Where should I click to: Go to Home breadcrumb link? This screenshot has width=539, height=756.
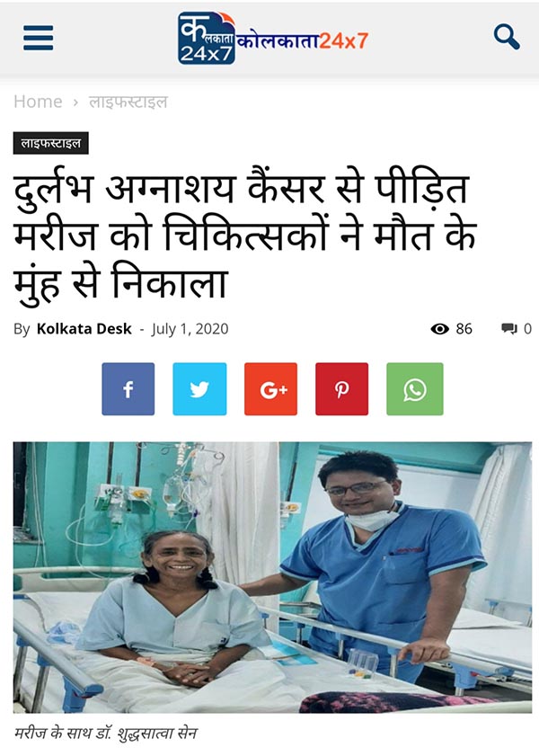38,102
